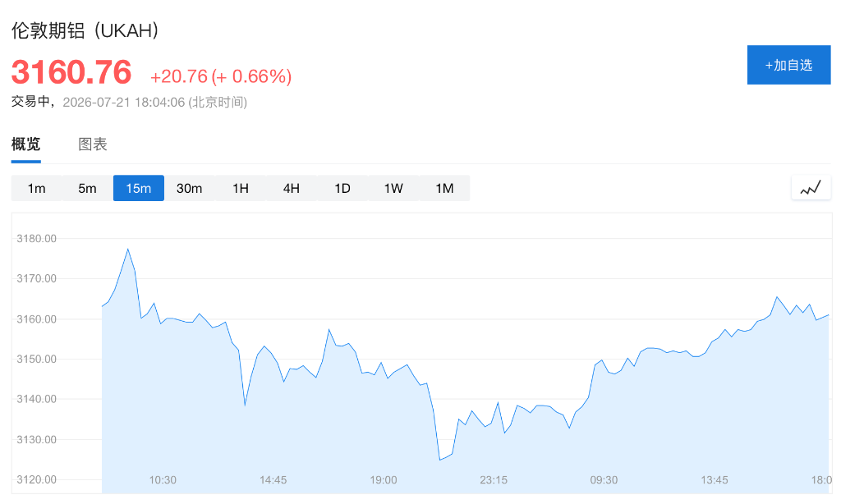Click the +加自选 button
The image size is (841, 504).
pos(788,65)
